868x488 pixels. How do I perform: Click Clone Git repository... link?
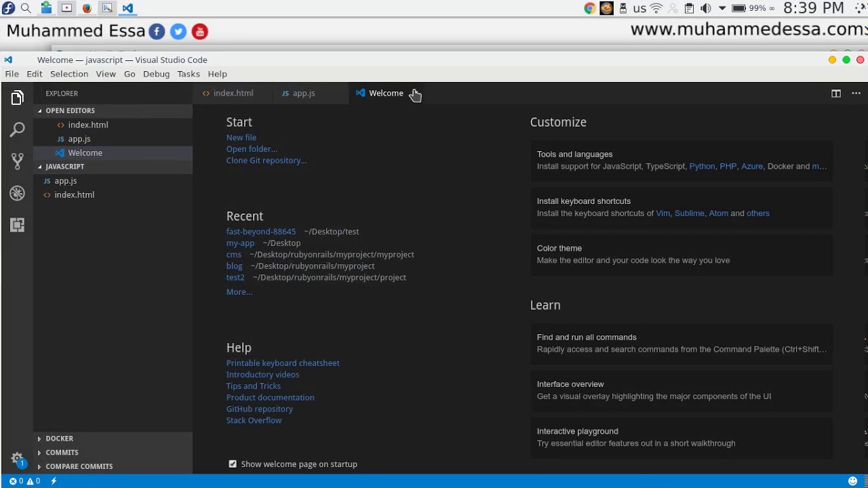coord(267,161)
